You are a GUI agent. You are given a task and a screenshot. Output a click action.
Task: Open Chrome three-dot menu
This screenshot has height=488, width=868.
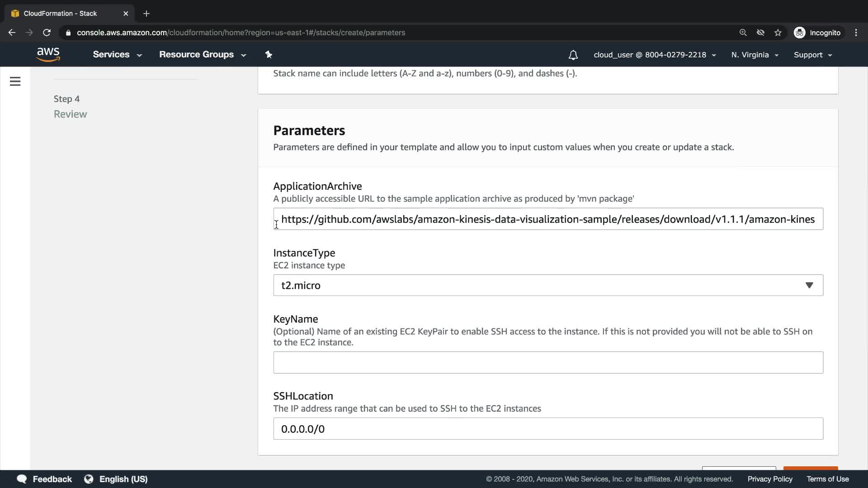coord(856,33)
